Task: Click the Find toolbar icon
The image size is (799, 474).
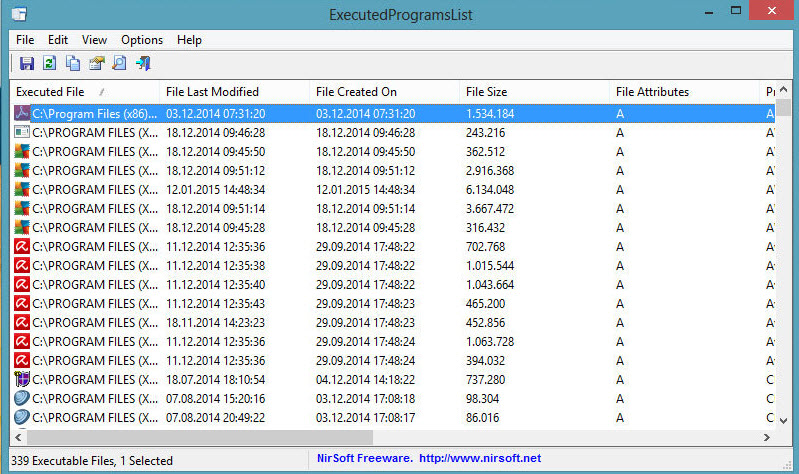Action: click(119, 63)
